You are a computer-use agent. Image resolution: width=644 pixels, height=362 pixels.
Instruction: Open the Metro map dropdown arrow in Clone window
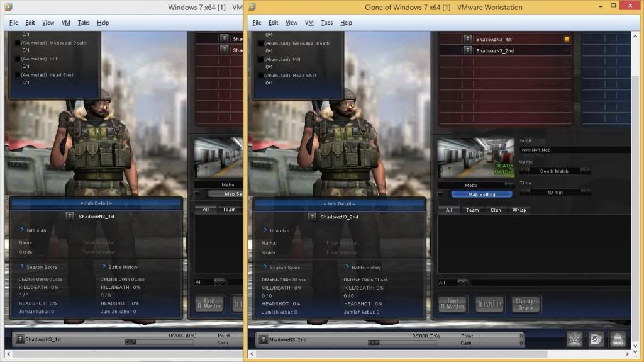pyautogui.click(x=509, y=185)
